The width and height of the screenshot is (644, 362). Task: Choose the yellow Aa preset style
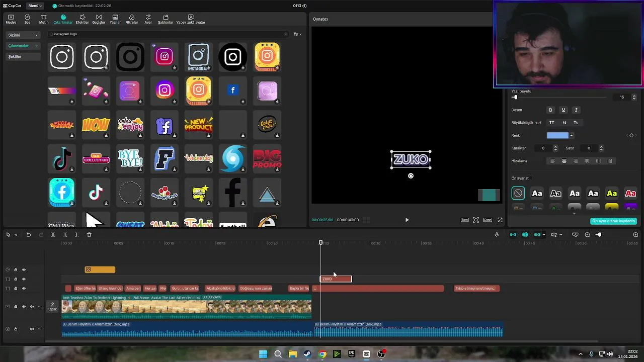click(612, 194)
